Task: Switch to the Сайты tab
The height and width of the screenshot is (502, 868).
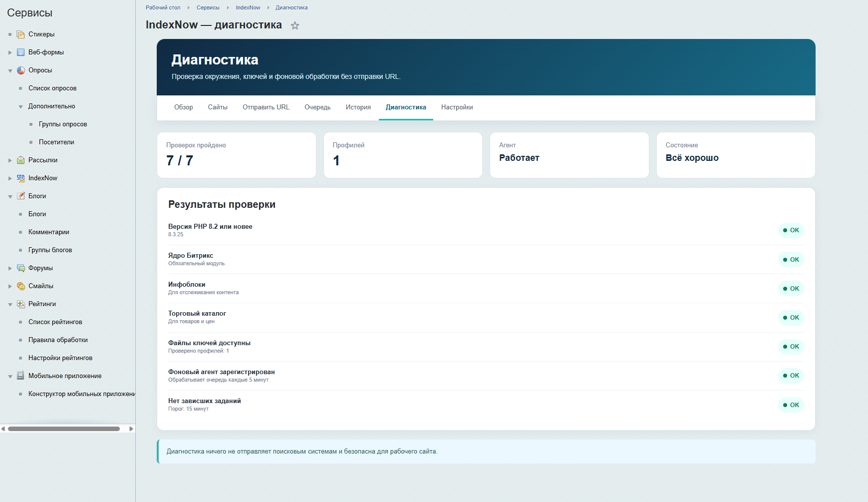Action: point(218,107)
